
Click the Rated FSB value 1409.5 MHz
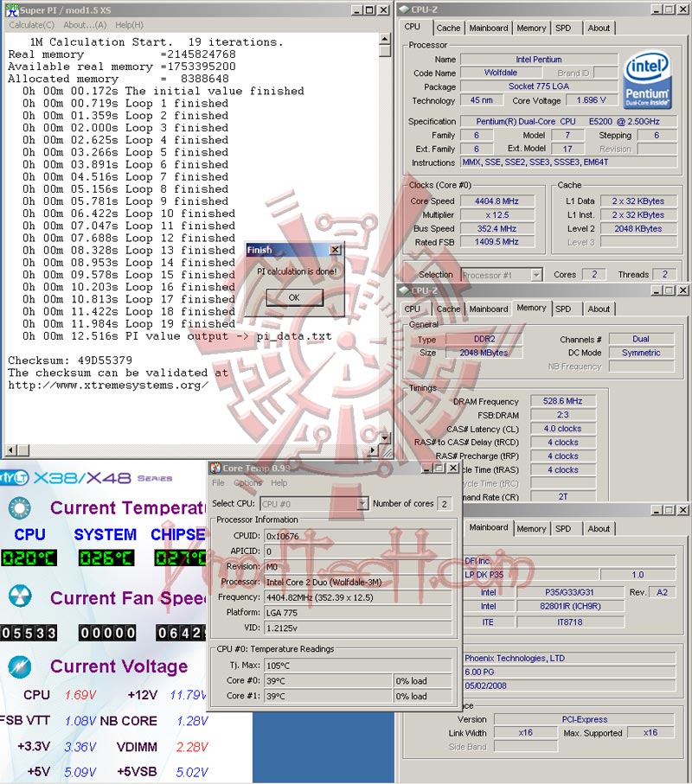[x=497, y=241]
